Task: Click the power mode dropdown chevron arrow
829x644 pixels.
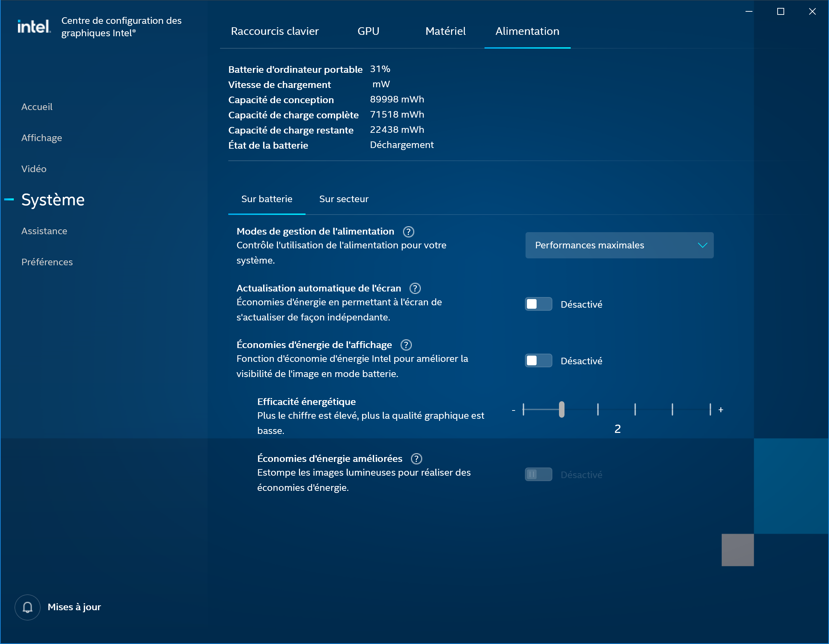Action: coord(702,245)
